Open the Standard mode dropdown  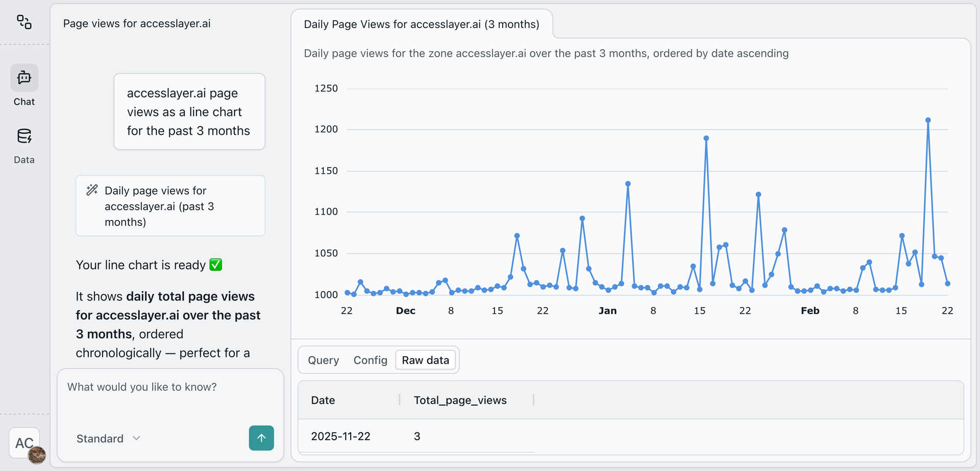[x=108, y=438]
